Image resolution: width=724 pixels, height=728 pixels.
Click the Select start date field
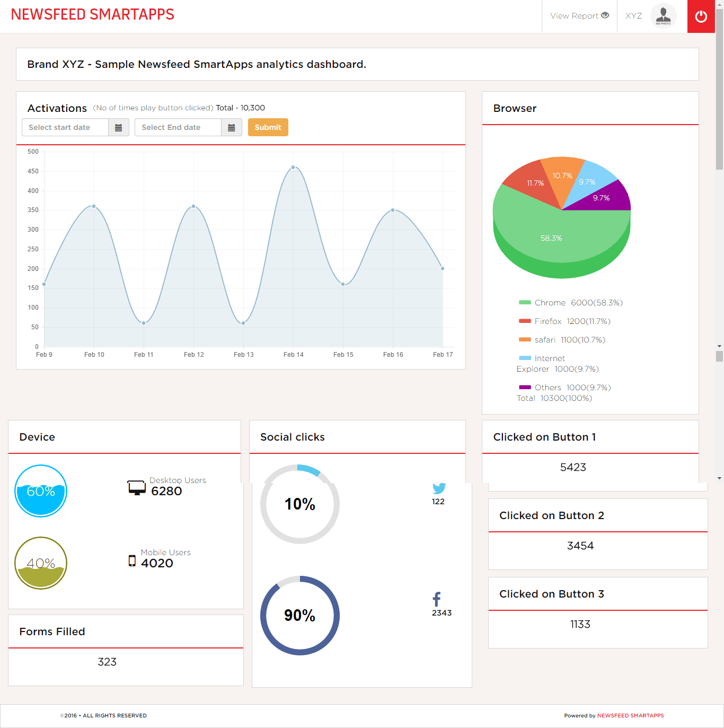click(65, 127)
